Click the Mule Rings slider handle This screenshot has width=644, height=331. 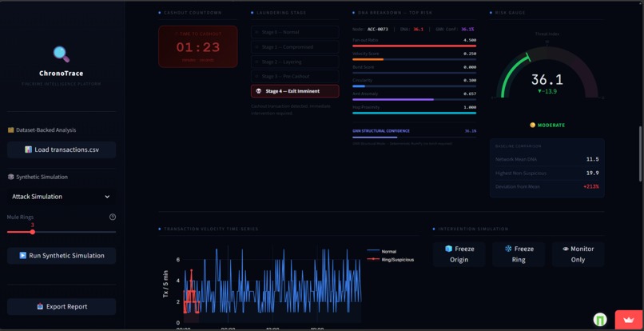(33, 232)
